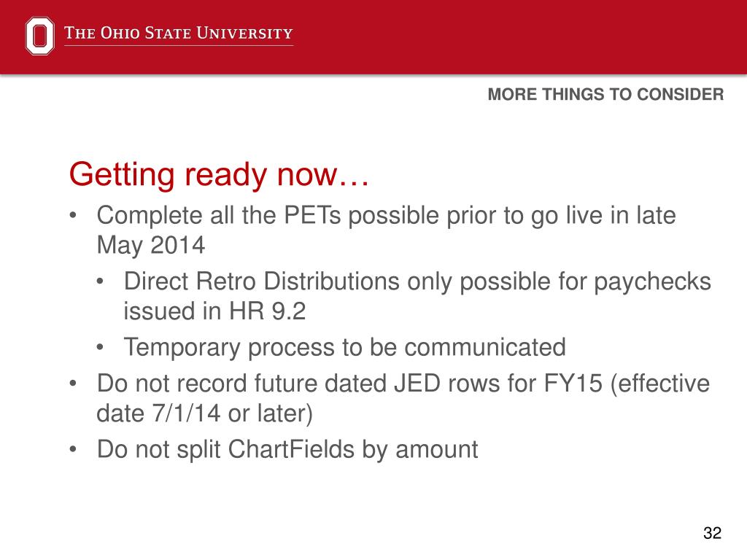Click the word PETs in first bullet
The height and width of the screenshot is (560, 747).
pos(312,215)
